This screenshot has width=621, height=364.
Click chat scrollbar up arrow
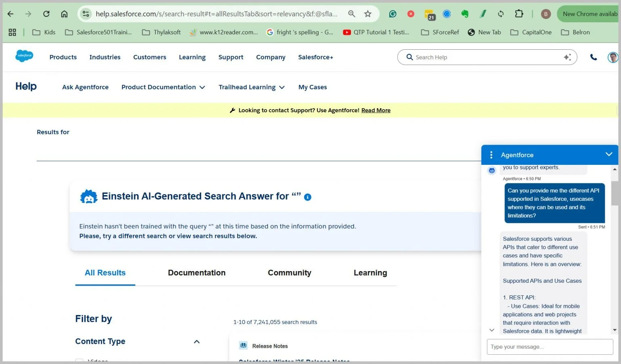(x=615, y=169)
